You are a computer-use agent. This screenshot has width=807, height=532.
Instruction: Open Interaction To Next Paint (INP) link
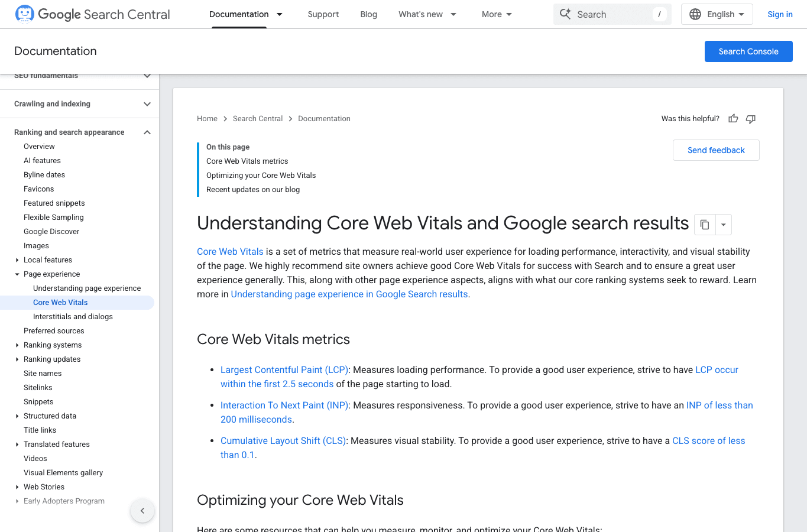point(284,406)
